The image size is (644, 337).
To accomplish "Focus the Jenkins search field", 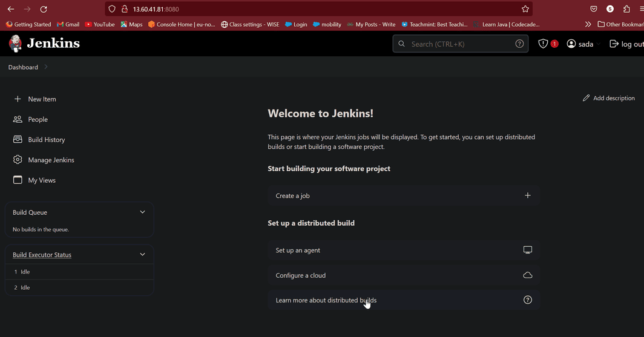I will point(461,44).
